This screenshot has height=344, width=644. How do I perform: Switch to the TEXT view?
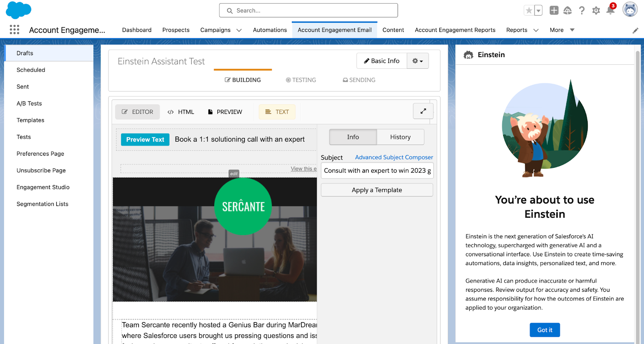coord(277,112)
